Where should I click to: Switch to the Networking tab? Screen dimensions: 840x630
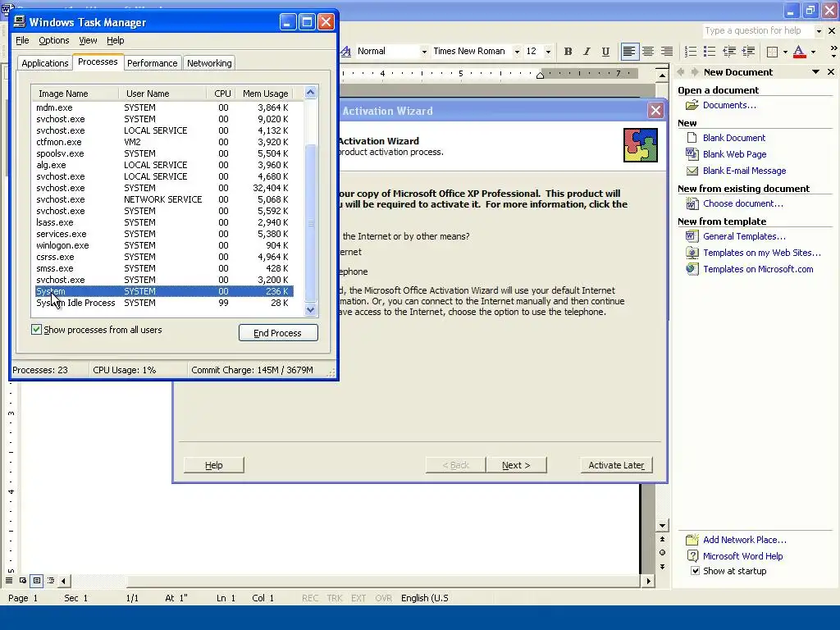(209, 63)
